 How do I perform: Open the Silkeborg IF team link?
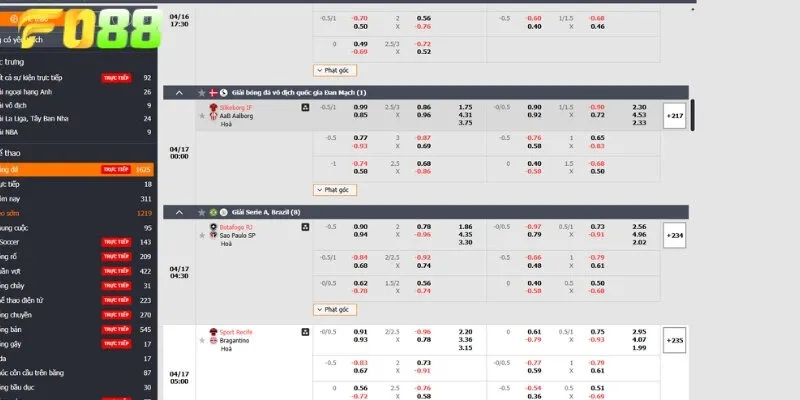tap(236, 108)
